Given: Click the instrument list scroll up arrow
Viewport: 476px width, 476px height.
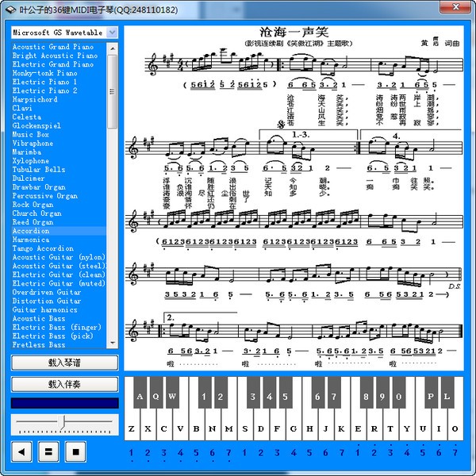Looking at the screenshot, I should [x=113, y=48].
